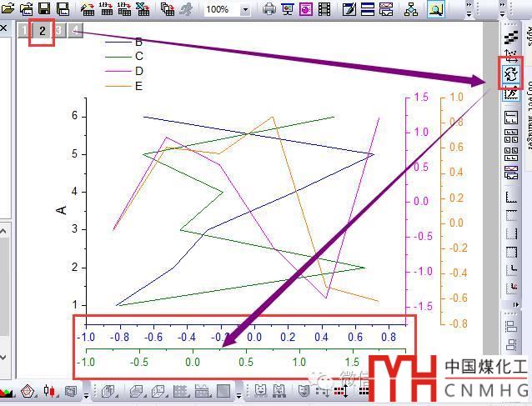Add inset graph layer icon

511,270
